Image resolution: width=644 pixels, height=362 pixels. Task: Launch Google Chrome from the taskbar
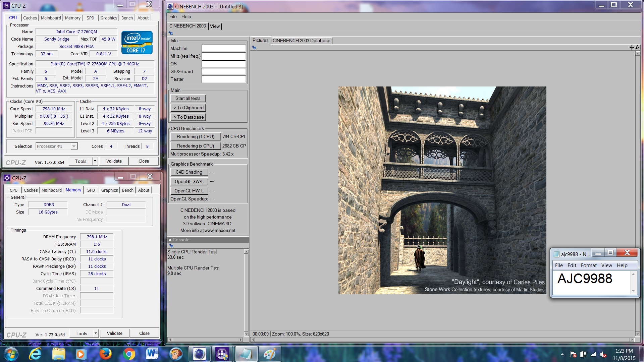point(129,354)
